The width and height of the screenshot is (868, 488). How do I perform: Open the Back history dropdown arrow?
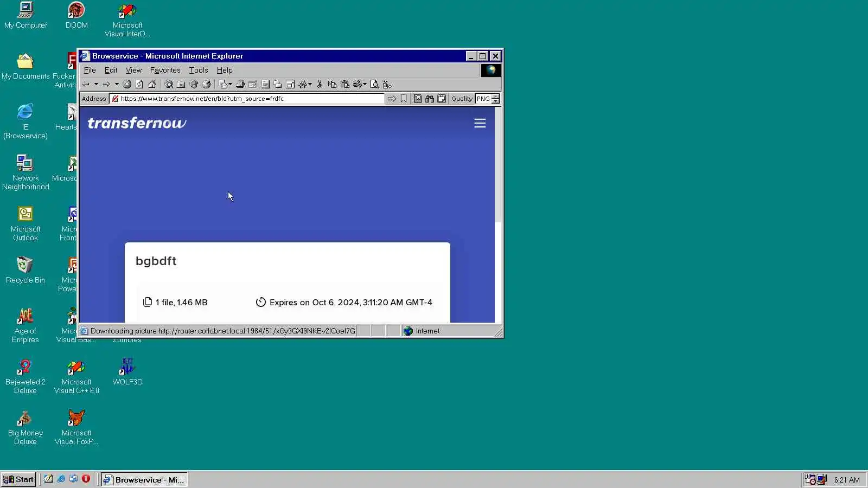(96, 84)
